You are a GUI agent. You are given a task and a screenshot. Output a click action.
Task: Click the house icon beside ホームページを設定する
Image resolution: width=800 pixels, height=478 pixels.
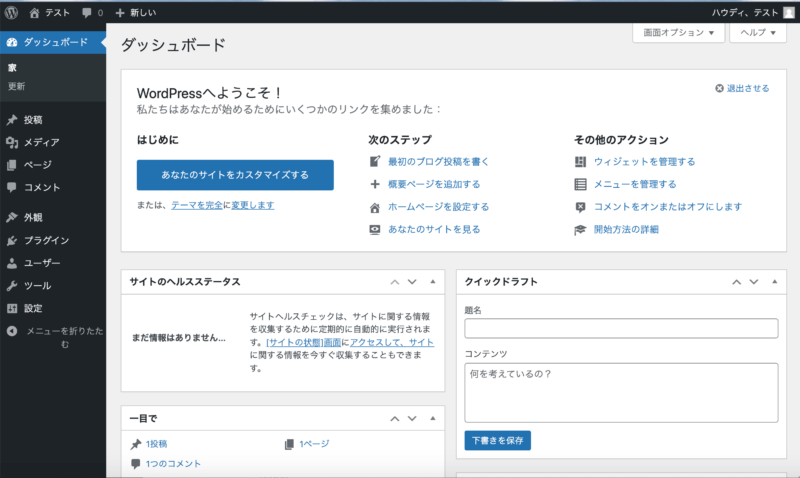pyautogui.click(x=375, y=207)
